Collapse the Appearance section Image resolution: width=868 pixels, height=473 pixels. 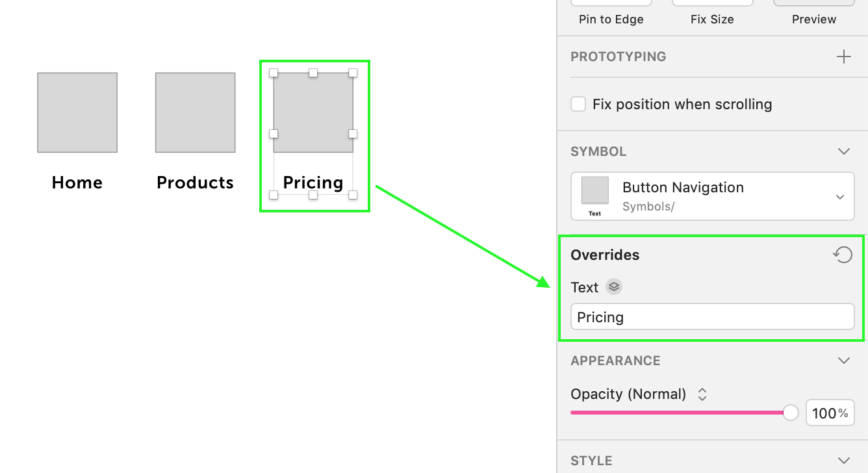843,360
